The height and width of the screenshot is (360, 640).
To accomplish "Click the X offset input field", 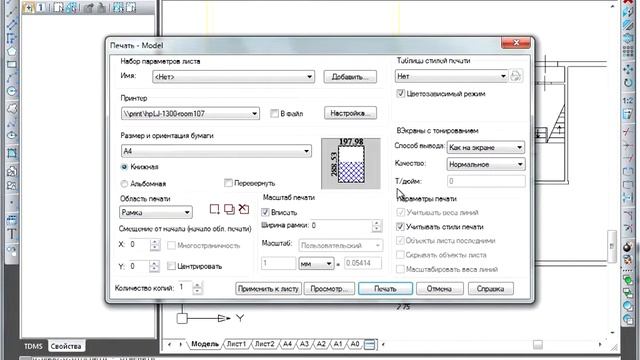I will [139, 244].
